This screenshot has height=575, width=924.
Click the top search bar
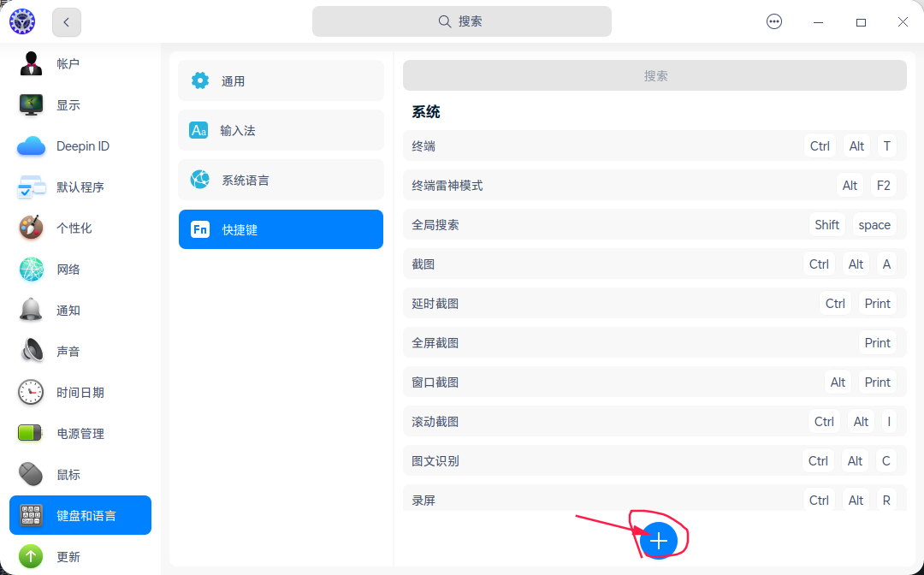tap(462, 21)
